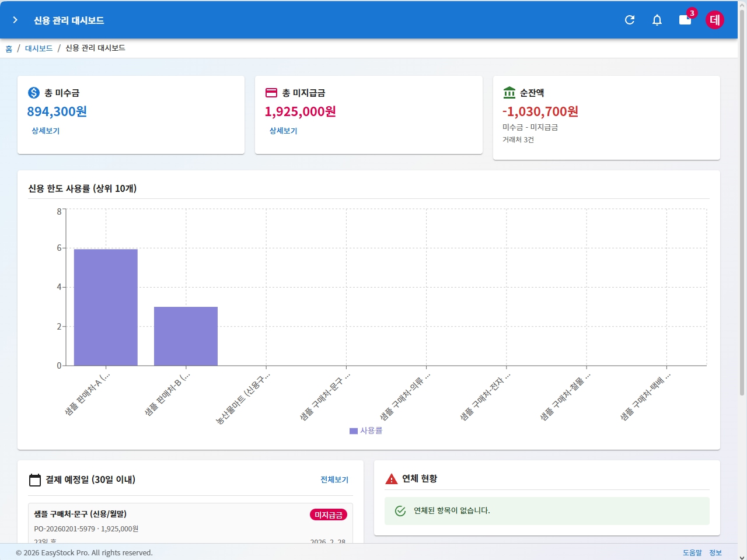
Task: Open the user avatar menu
Action: point(714,20)
